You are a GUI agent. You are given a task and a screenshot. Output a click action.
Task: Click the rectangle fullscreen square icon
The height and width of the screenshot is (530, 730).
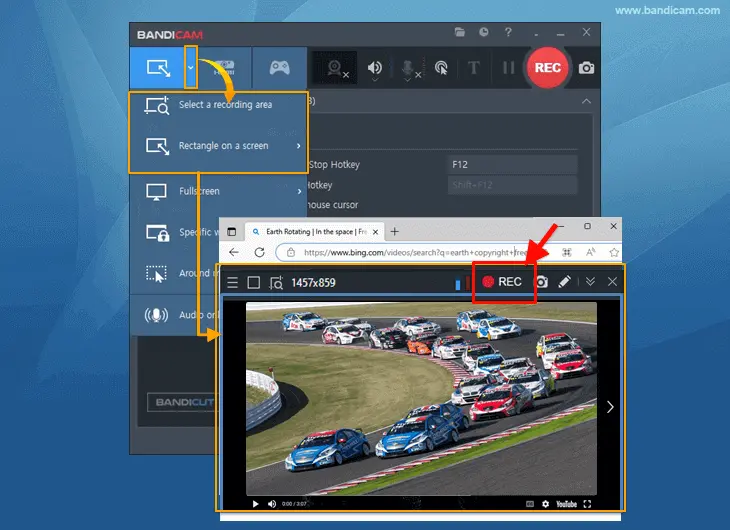(x=254, y=283)
